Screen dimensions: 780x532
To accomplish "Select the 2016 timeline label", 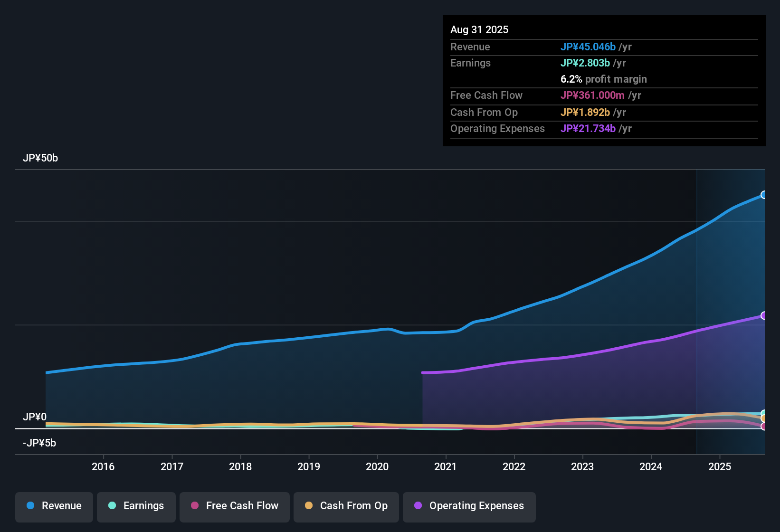I will click(103, 466).
